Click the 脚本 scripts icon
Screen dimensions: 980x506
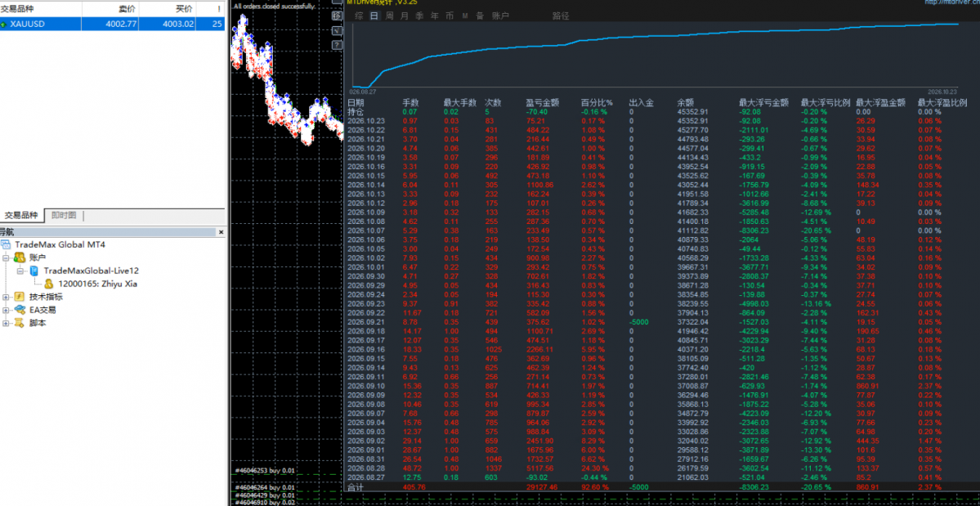[x=20, y=323]
